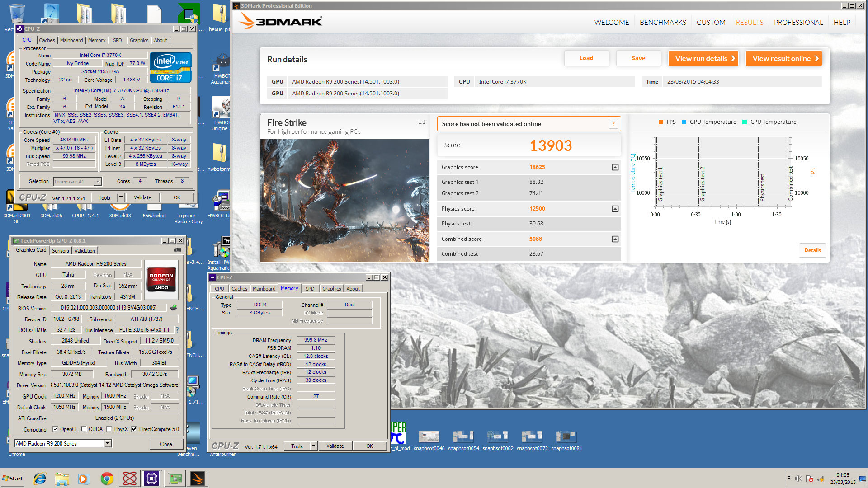Click the Details button under the chart
Screen dimensions: 868x488
[x=812, y=250]
